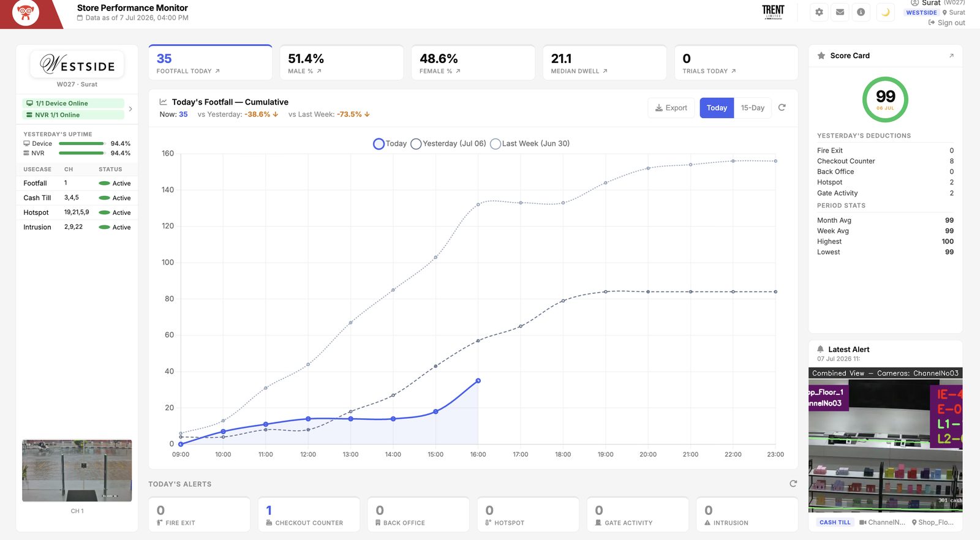The width and height of the screenshot is (980, 540).
Task: Toggle dark mode moon icon
Action: point(885,12)
